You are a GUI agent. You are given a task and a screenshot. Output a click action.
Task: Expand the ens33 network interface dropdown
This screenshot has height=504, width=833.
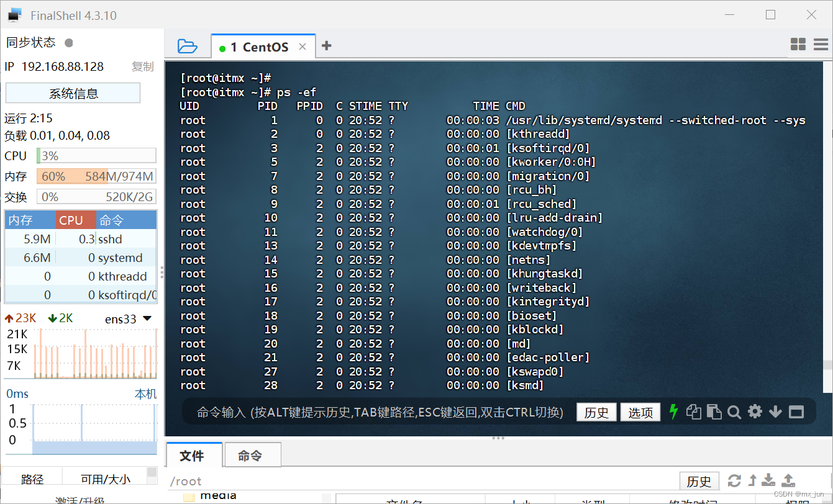pyautogui.click(x=147, y=317)
